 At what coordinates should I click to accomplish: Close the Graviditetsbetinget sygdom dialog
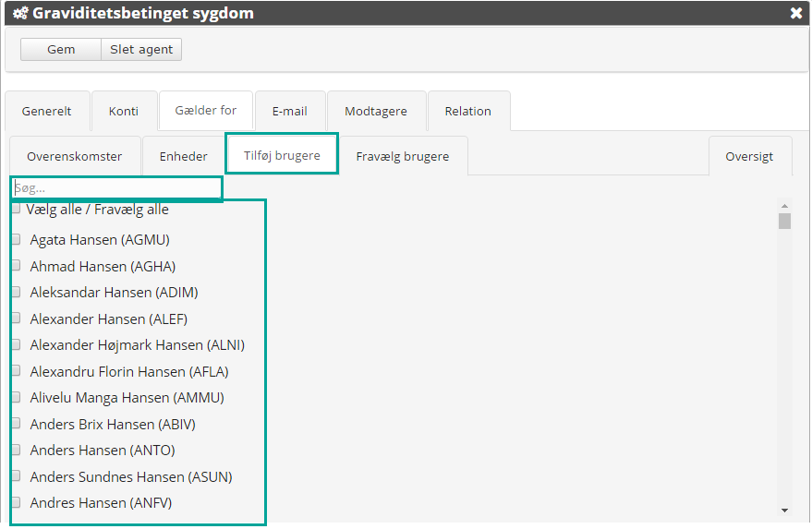point(795,14)
